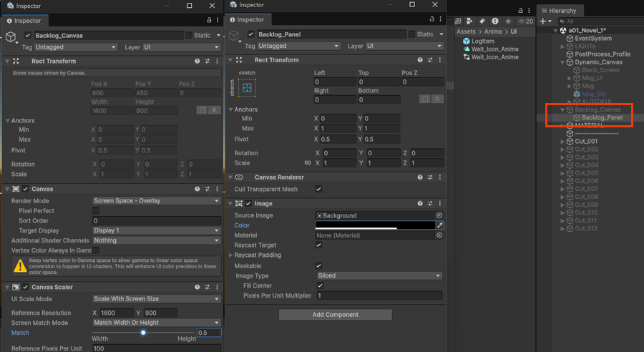The height and width of the screenshot is (352, 644).
Task: Toggle Static checkbox for Backlog_Canvas
Action: (x=188, y=35)
